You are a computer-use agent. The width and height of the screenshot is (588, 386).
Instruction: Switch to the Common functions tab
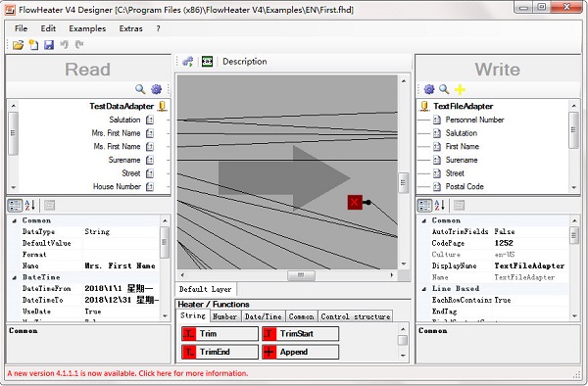click(x=301, y=316)
